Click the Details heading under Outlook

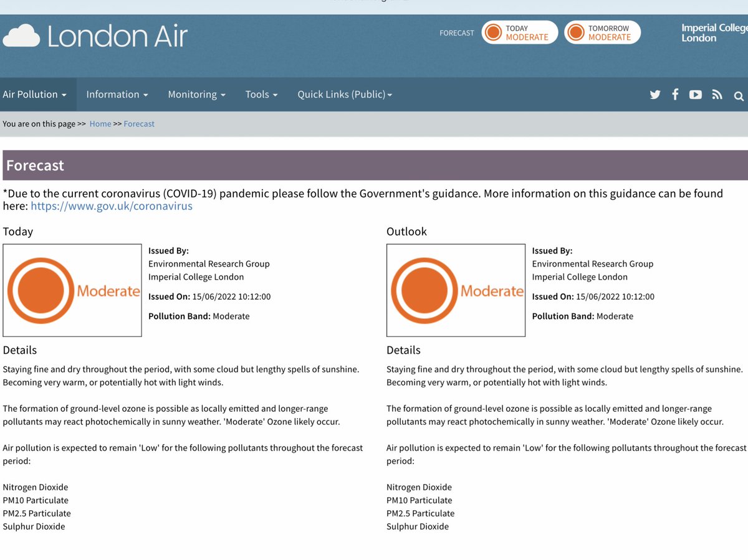pyautogui.click(x=403, y=350)
